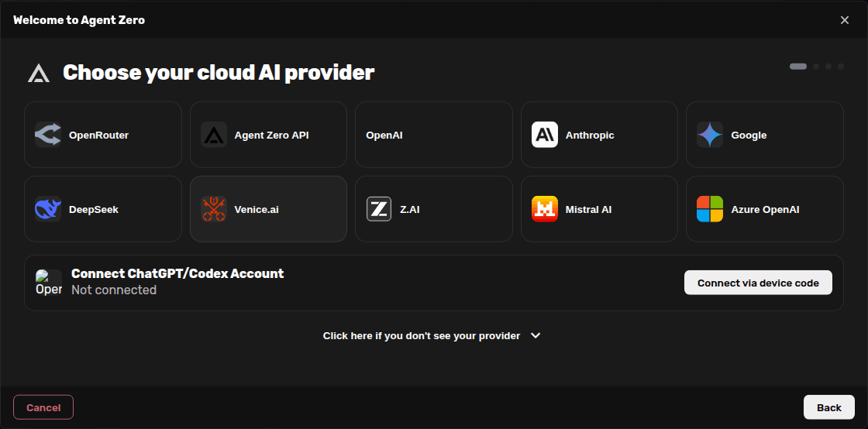868x429 pixels.
Task: Click the first step progress indicator
Action: (x=797, y=67)
